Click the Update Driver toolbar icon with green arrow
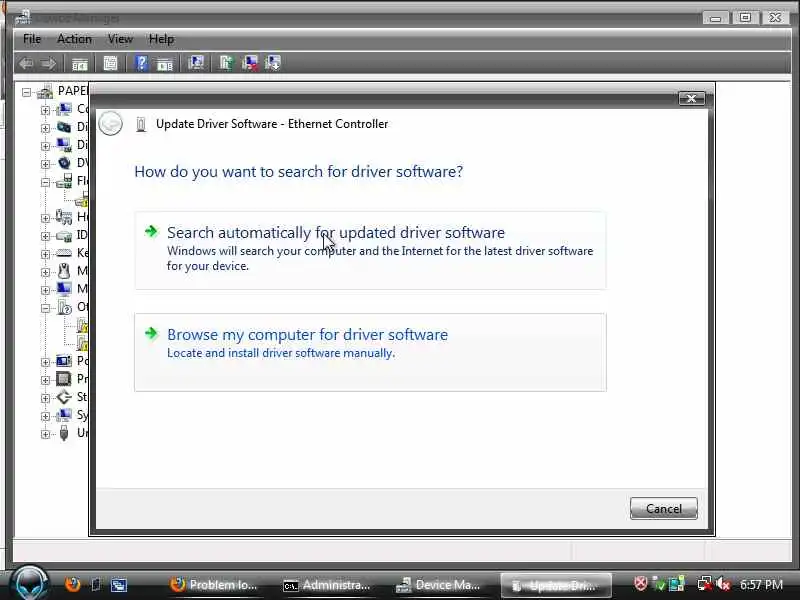The image size is (800, 600). point(226,63)
